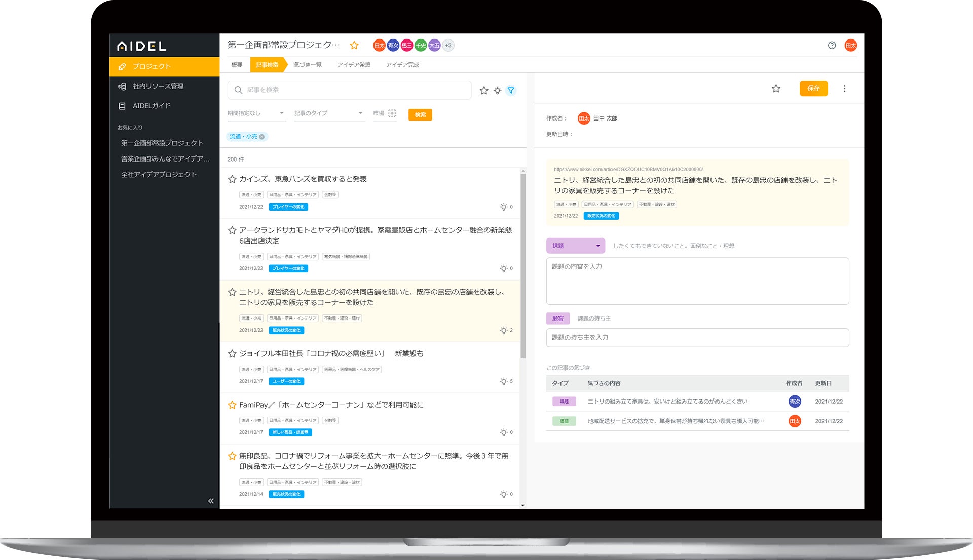The width and height of the screenshot is (973, 560).
Task: Open the 課題 type dropdown
Action: pos(576,246)
